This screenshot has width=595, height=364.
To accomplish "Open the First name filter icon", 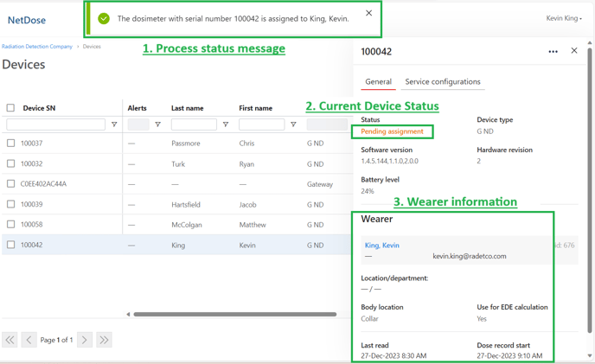I will coord(293,125).
